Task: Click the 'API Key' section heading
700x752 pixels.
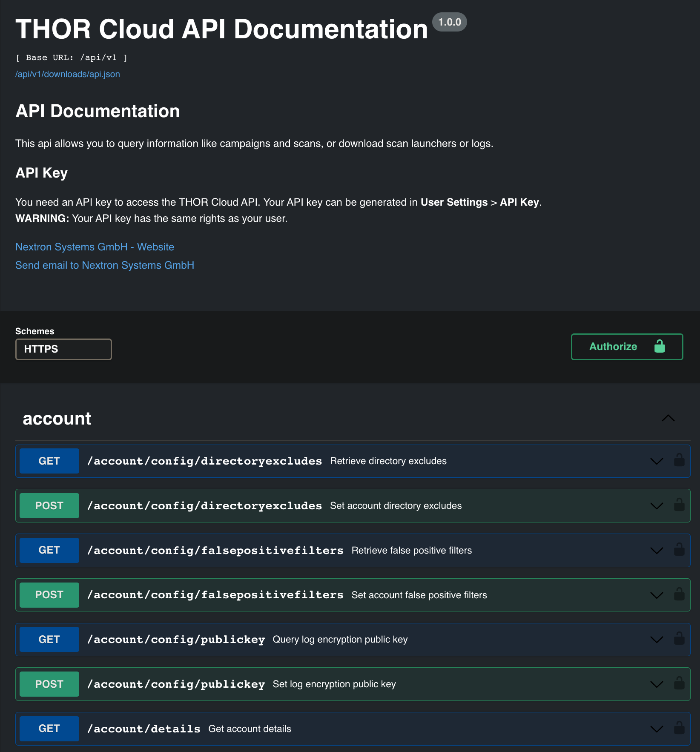Action: click(42, 173)
